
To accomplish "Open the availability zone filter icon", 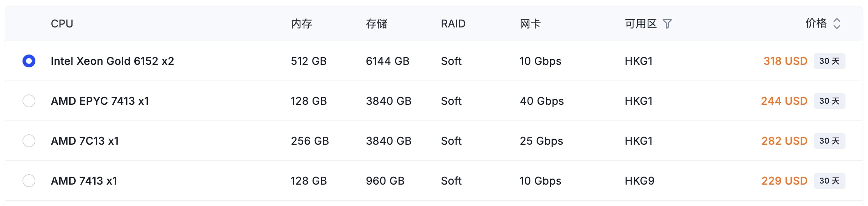I will [x=667, y=24].
